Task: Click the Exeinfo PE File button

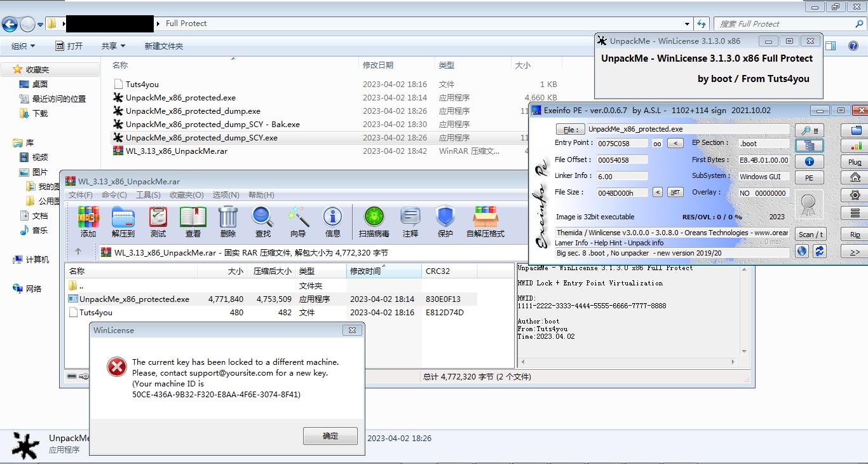Action: click(571, 130)
